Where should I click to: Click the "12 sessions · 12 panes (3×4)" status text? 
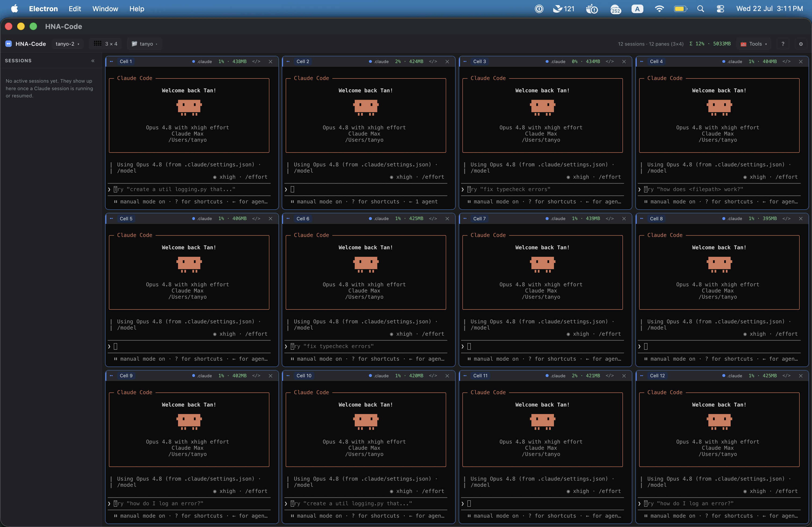coord(651,44)
